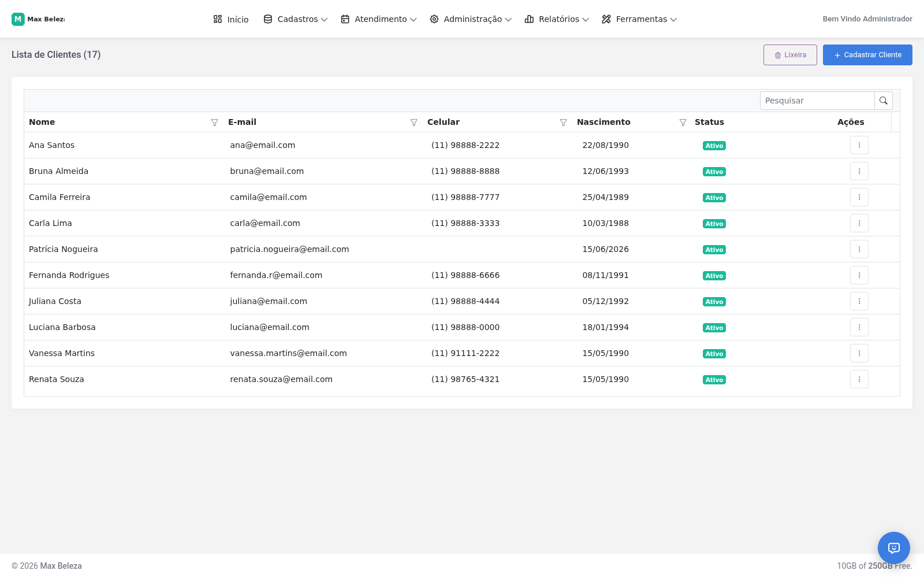924x578 pixels.
Task: Expand the Ferramentas menu
Action: [x=639, y=19]
